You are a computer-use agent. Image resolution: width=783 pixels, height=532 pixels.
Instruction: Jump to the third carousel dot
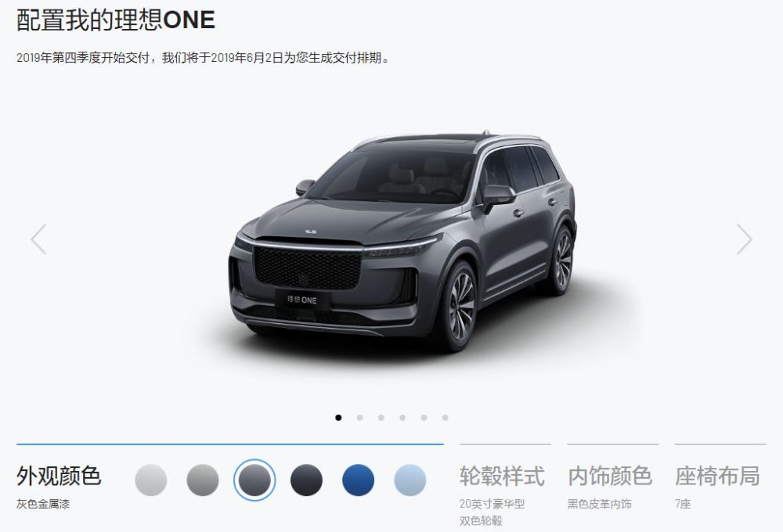pyautogui.click(x=381, y=418)
